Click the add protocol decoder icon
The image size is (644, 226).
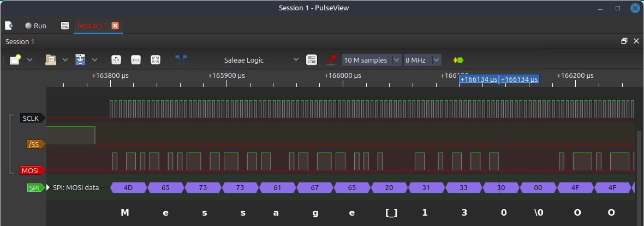pyautogui.click(x=458, y=60)
